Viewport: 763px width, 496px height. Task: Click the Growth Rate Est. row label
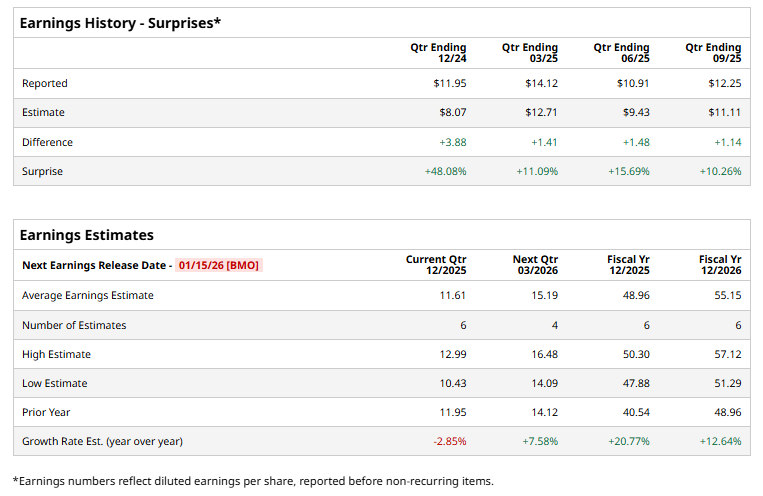(102, 441)
